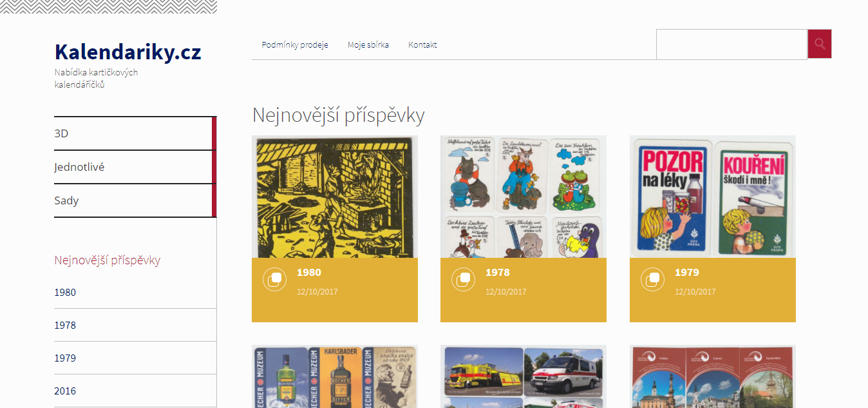Open the 1979 link in recent posts sidebar

[x=65, y=358]
